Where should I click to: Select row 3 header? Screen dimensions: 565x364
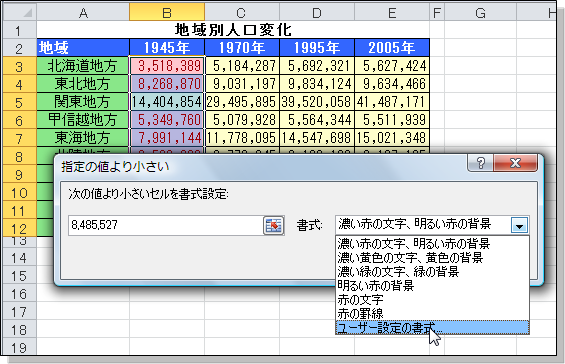(x=19, y=66)
